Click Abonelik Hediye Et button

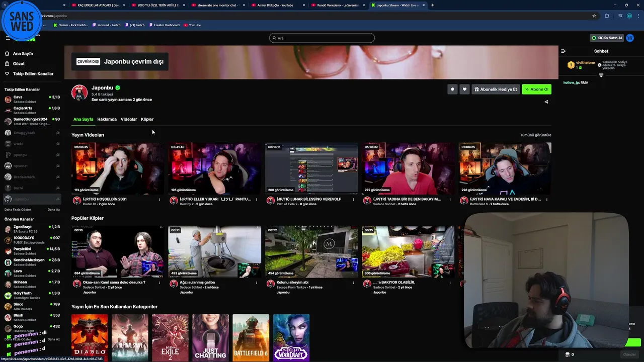coord(496,89)
